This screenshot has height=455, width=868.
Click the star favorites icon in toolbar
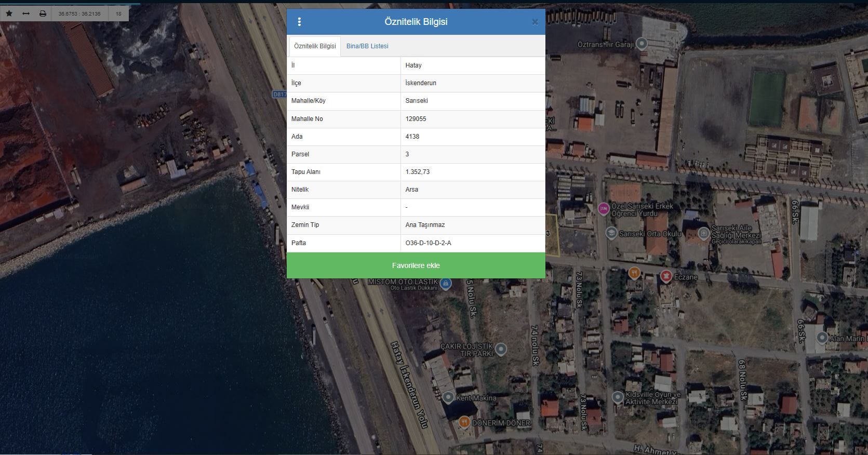[9, 14]
